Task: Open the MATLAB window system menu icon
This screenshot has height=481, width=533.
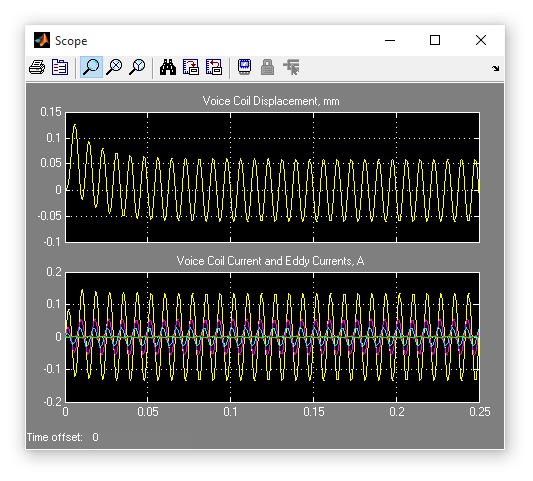Action: (42, 40)
